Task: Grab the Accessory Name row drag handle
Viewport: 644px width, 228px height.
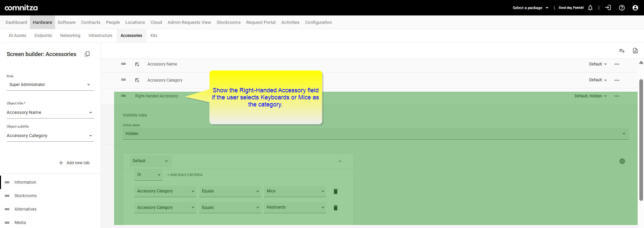Action: 123,64
